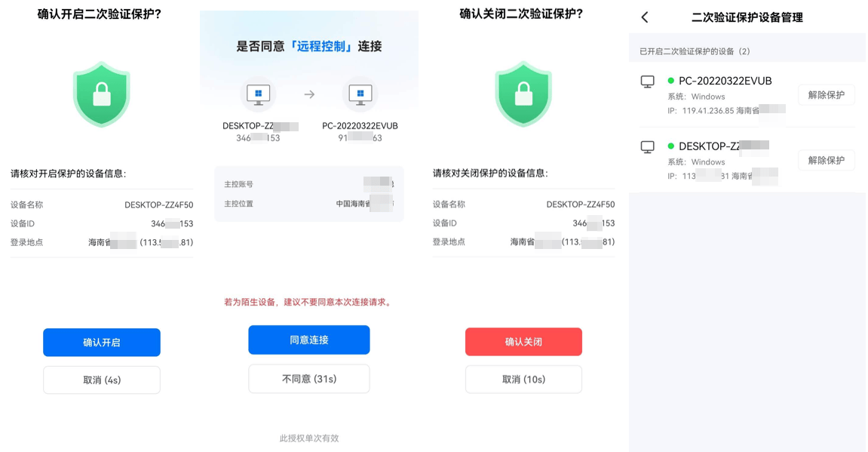Click the back arrow in device management header

pos(645,17)
